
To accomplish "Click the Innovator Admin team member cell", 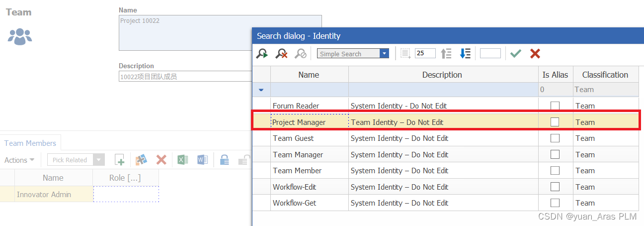I will coord(54,194).
